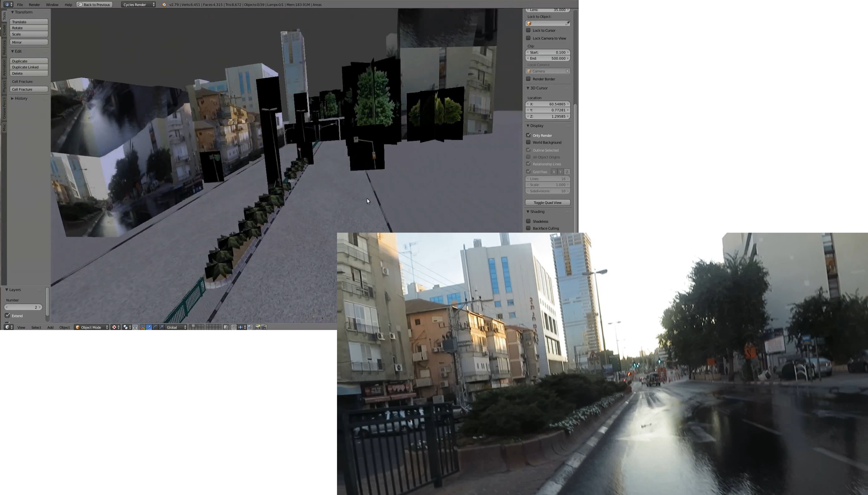
Task: Click the OpenGL render animation clapper icon
Action: (264, 328)
